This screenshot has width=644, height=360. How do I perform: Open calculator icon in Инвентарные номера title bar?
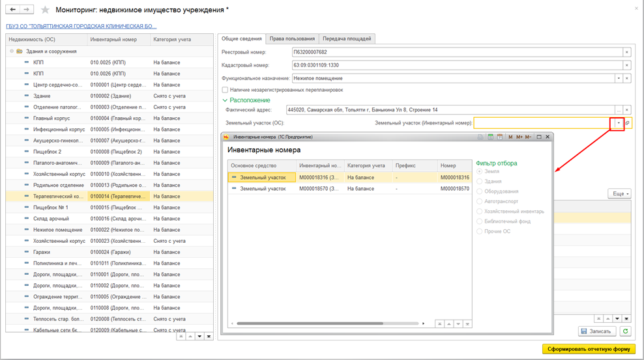pos(490,137)
